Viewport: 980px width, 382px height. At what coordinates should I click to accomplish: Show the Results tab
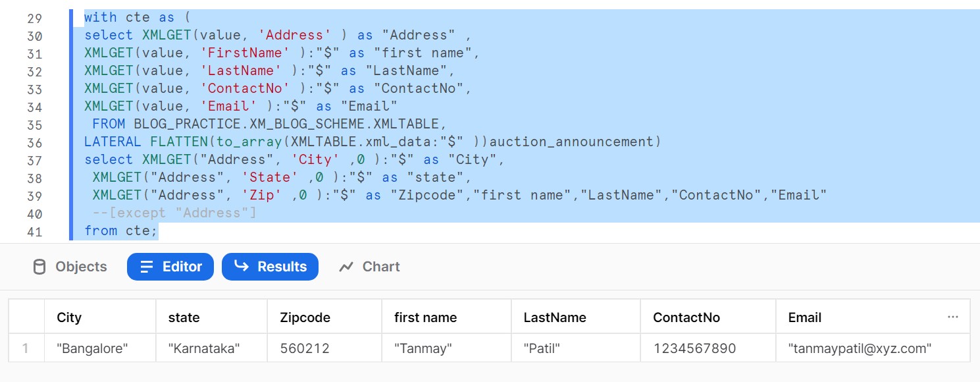(x=270, y=267)
